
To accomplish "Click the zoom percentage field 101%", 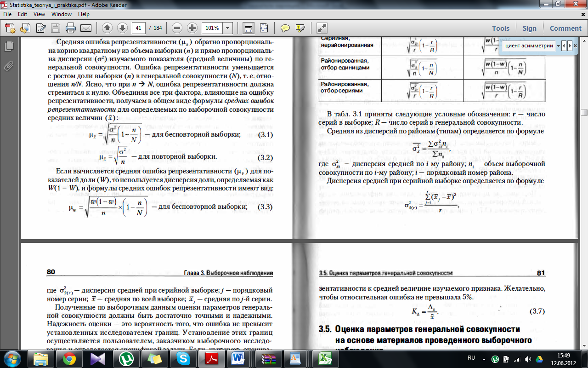I will tap(212, 28).
